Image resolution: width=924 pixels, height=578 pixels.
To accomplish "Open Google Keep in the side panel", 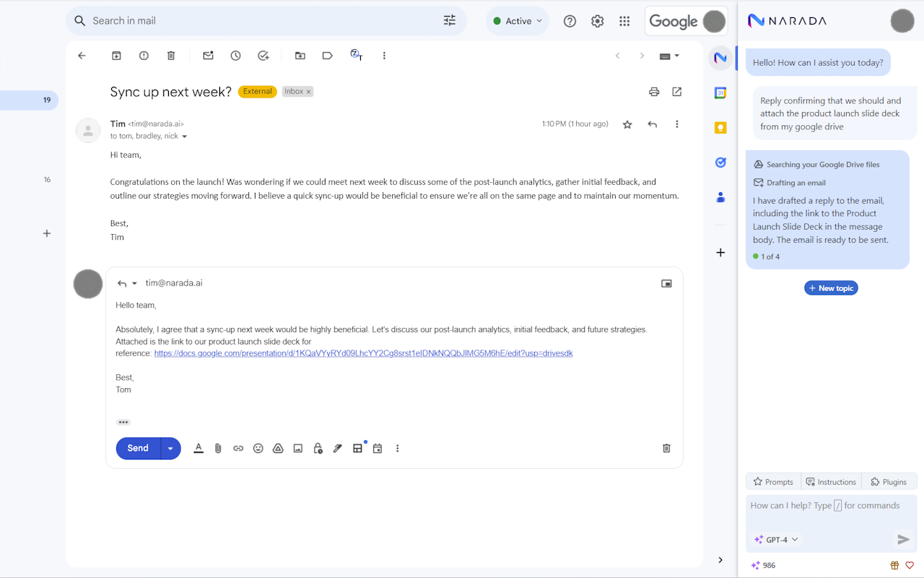I will click(x=720, y=127).
